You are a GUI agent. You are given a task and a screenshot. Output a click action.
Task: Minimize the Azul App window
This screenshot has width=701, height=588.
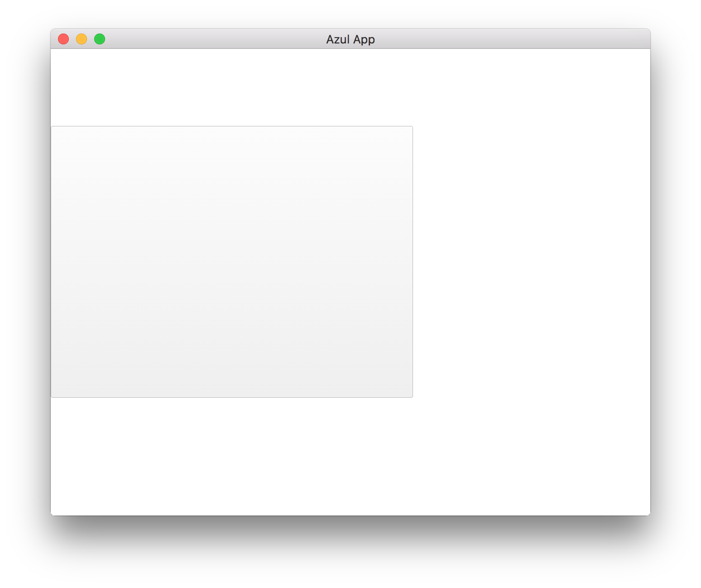pyautogui.click(x=82, y=39)
